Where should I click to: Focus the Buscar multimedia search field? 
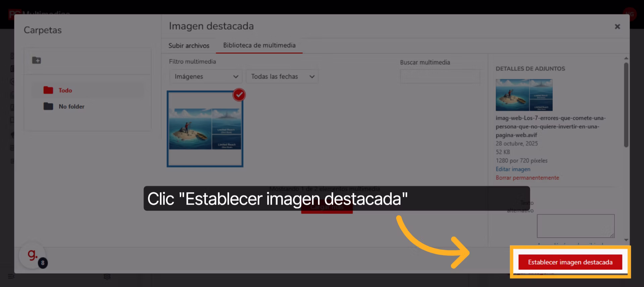pos(440,76)
